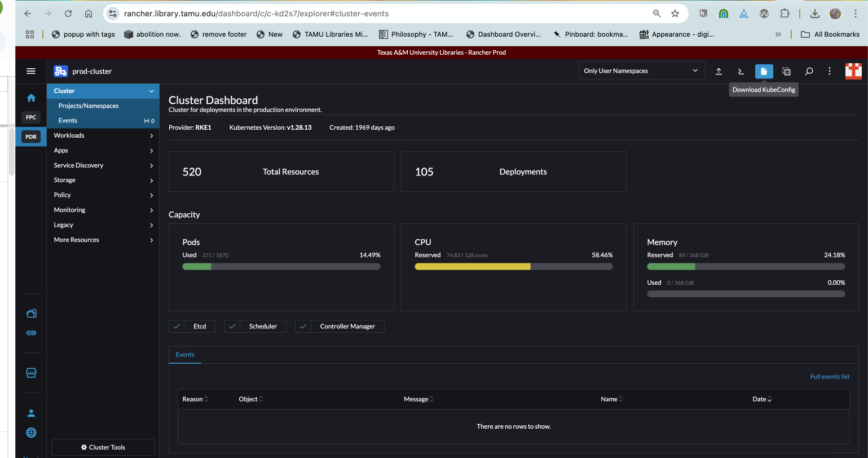Collapse the Cluster nav section
This screenshot has height=458, width=868.
(151, 91)
